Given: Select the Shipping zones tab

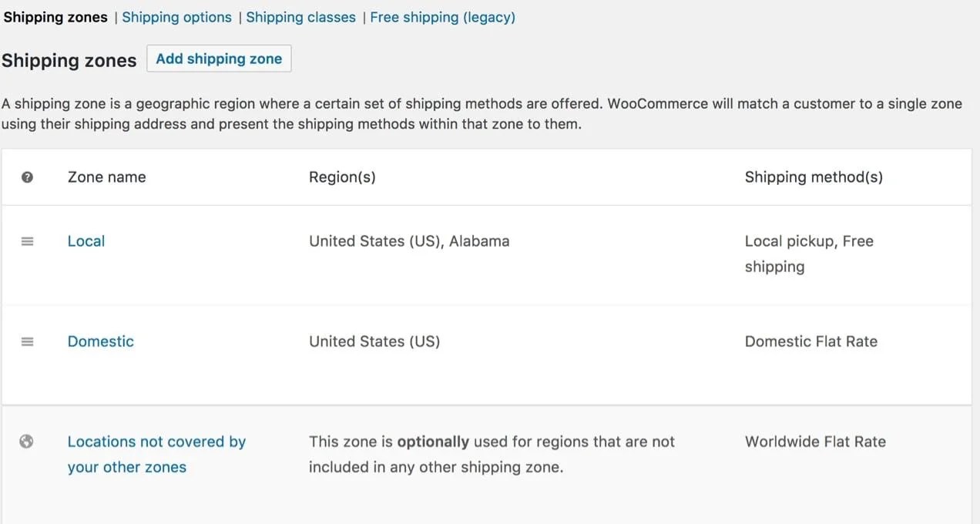Looking at the screenshot, I should click(55, 17).
